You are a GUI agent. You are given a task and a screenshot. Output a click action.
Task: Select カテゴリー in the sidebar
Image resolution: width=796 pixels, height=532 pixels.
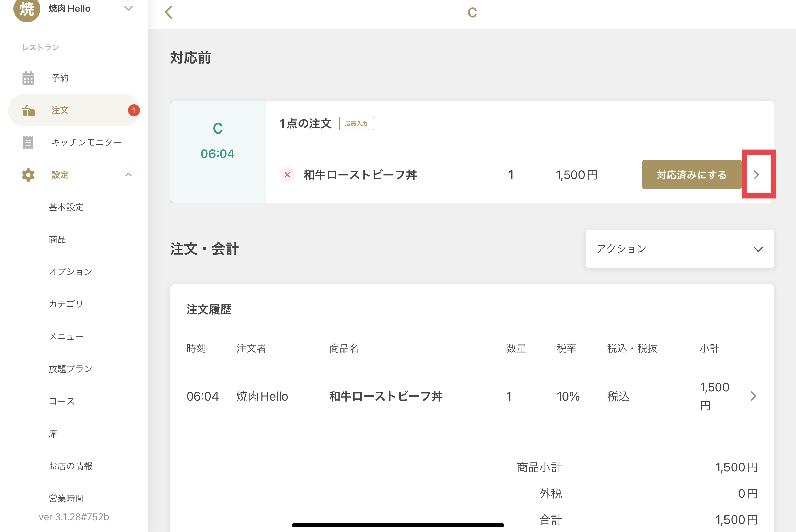click(70, 304)
